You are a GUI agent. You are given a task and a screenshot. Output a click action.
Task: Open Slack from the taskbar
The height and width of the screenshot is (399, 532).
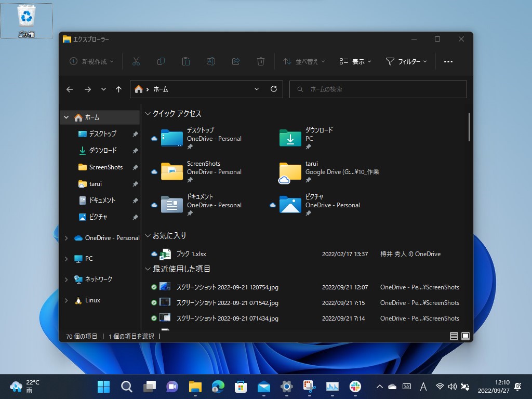pyautogui.click(x=355, y=387)
